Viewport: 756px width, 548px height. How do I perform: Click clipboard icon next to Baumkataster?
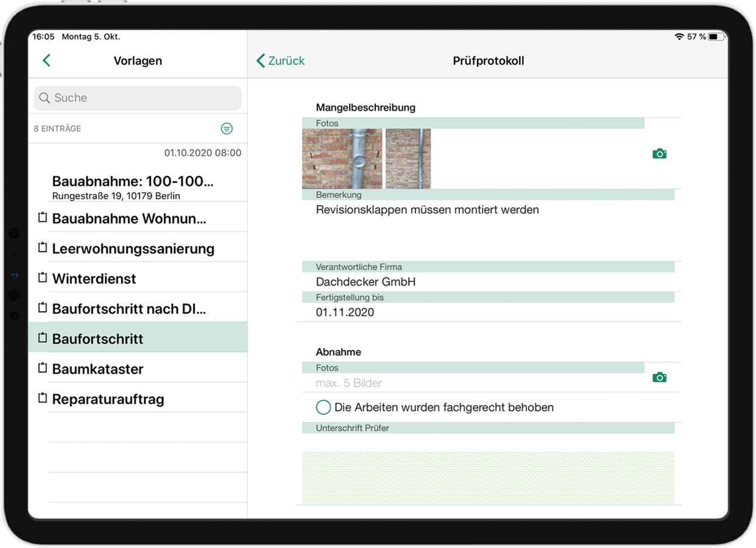(x=43, y=368)
